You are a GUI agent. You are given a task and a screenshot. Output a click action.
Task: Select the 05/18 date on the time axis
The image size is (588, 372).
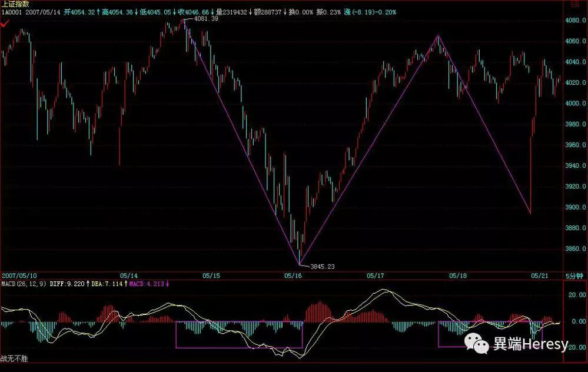(458, 275)
